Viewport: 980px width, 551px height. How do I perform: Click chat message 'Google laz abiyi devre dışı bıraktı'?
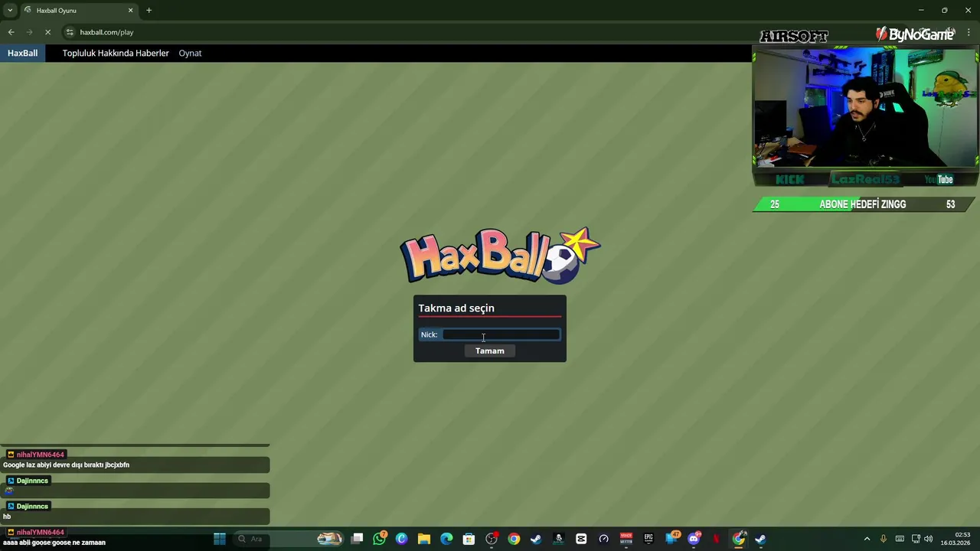coord(66,465)
